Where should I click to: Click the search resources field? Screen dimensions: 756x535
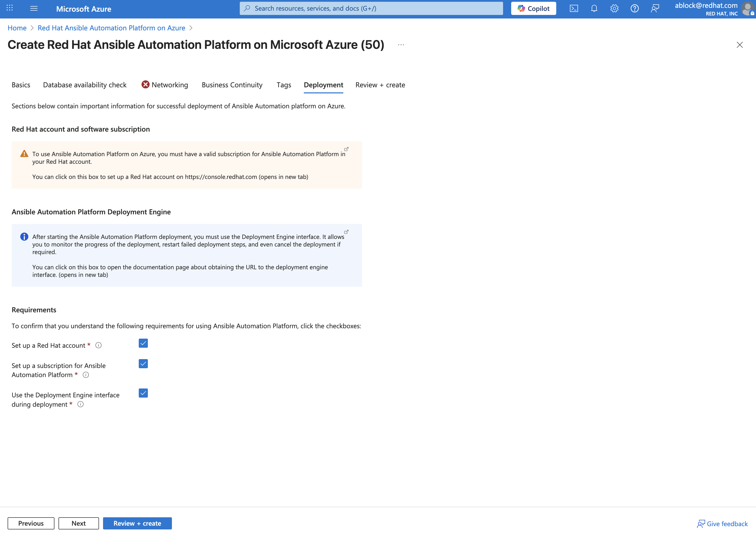click(370, 8)
